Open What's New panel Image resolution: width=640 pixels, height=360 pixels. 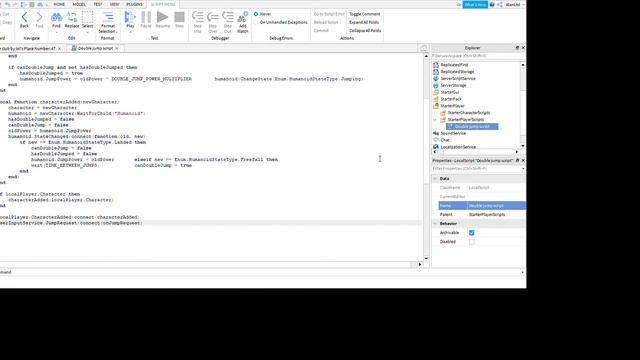tap(475, 4)
